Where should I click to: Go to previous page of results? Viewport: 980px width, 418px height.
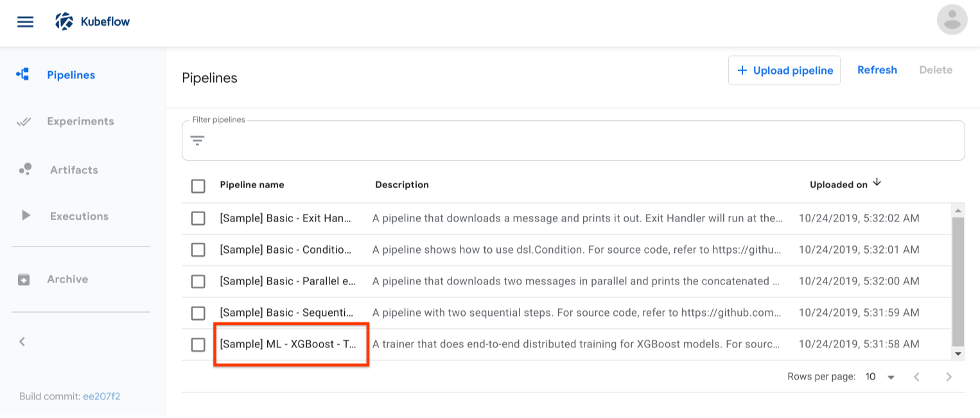(916, 377)
